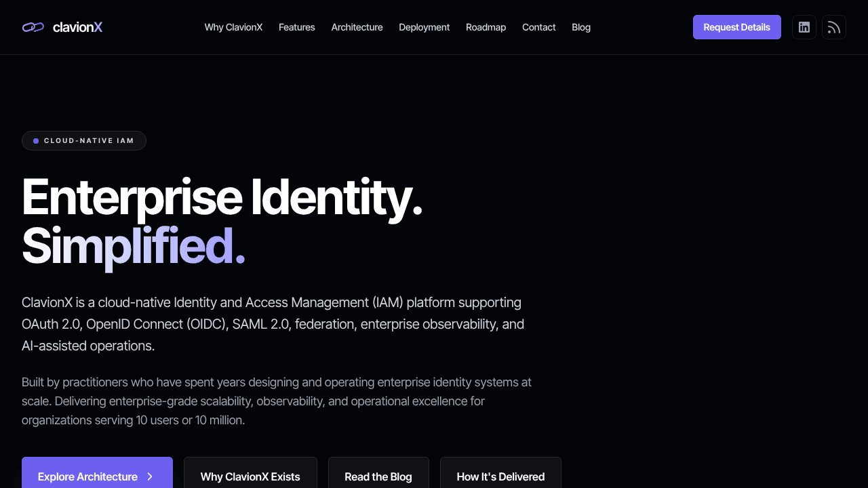Click the clavionX brand name text
Viewport: 868px width, 488px height.
point(77,27)
